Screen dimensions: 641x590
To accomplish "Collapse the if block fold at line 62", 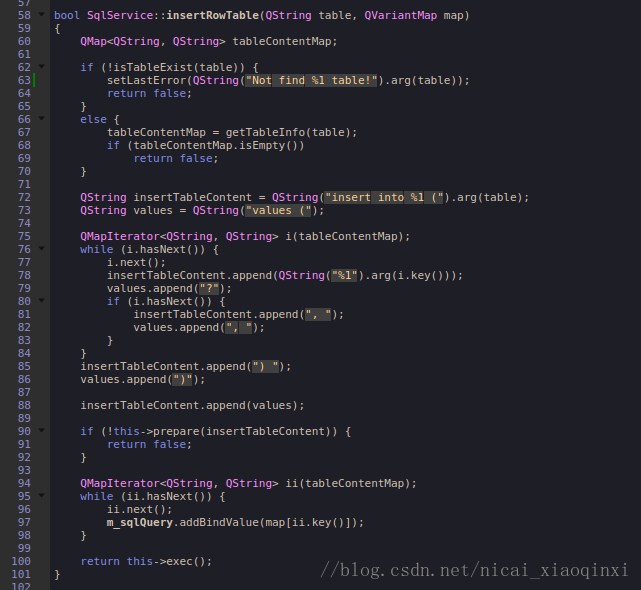I will (x=41, y=66).
